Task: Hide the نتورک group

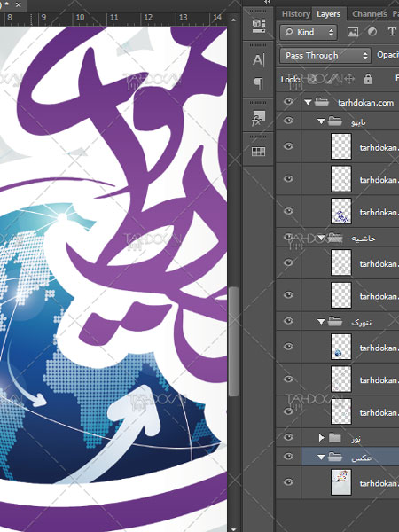Action: (288, 321)
